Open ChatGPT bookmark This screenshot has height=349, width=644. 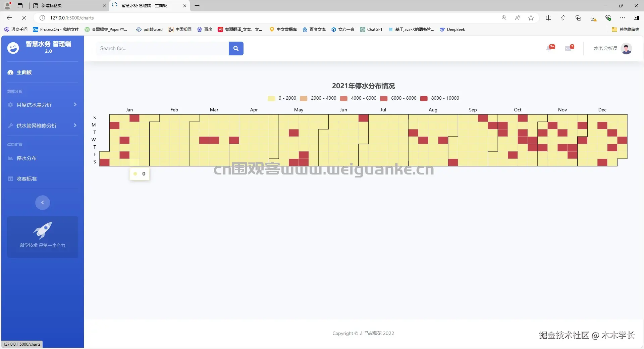[371, 30]
